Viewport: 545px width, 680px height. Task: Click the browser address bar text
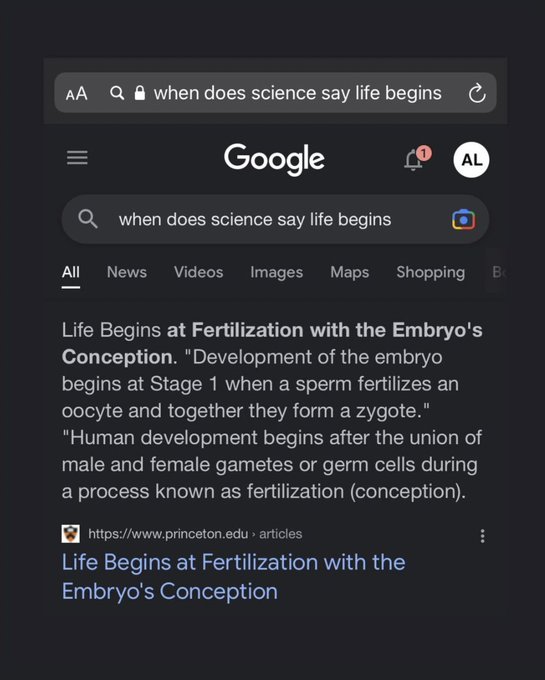297,93
